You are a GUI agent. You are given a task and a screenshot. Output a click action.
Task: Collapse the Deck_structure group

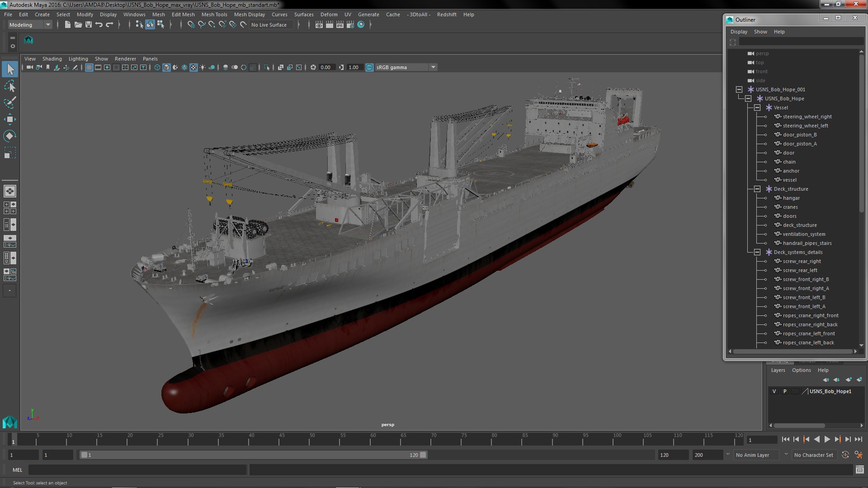pyautogui.click(x=757, y=189)
